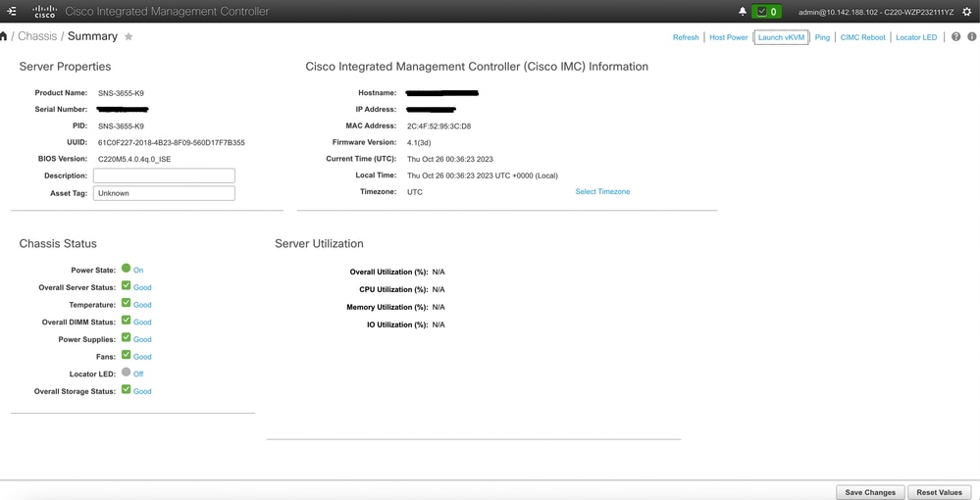Screen dimensions: 980x500
Task: Select Firmware Version 4.1(3d) text
Action: [x=419, y=142]
